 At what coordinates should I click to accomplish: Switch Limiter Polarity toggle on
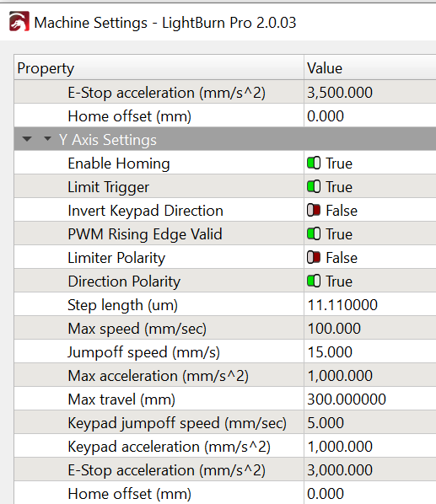pos(314,257)
